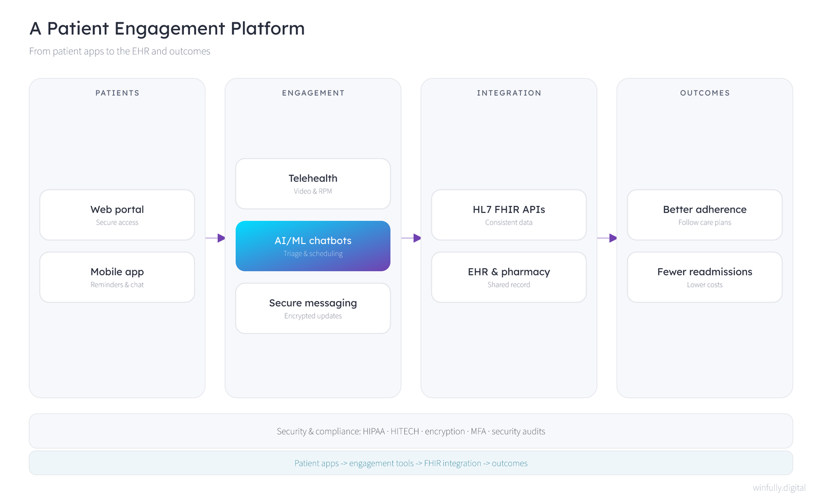The height and width of the screenshot is (504, 822).
Task: Click the 'Shared record' caption
Action: [509, 285]
